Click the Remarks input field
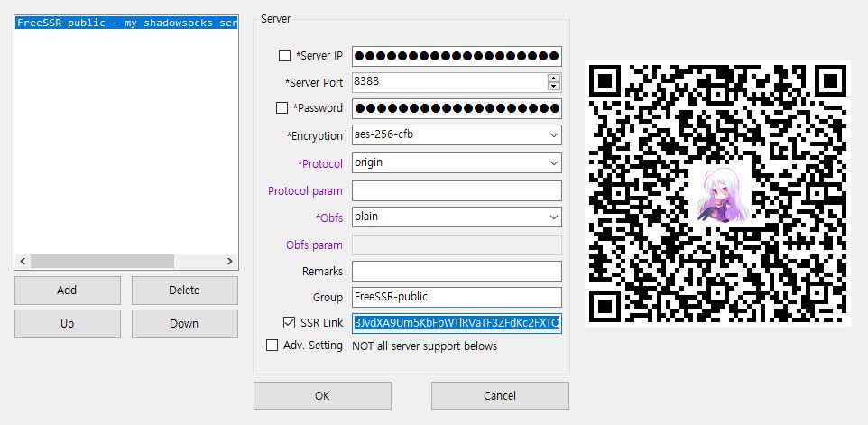868x425 pixels. [457, 272]
